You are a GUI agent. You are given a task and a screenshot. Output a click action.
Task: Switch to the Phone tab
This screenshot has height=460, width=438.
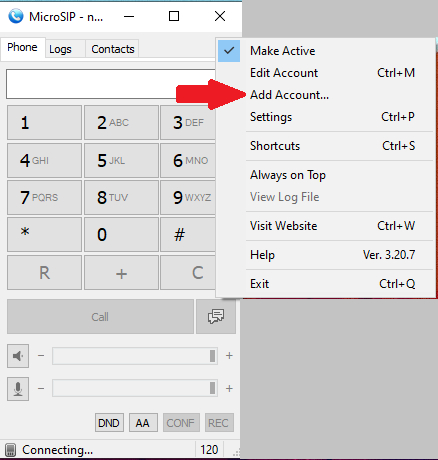pyautogui.click(x=22, y=48)
